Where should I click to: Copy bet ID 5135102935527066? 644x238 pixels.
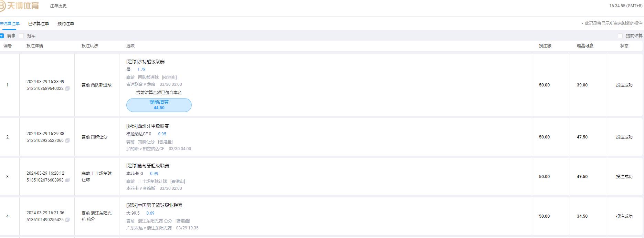pos(67,141)
